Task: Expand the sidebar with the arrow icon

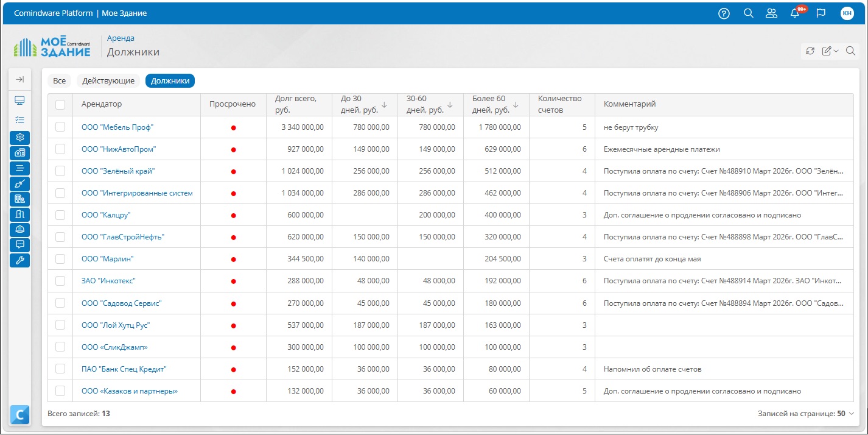Action: [x=20, y=79]
